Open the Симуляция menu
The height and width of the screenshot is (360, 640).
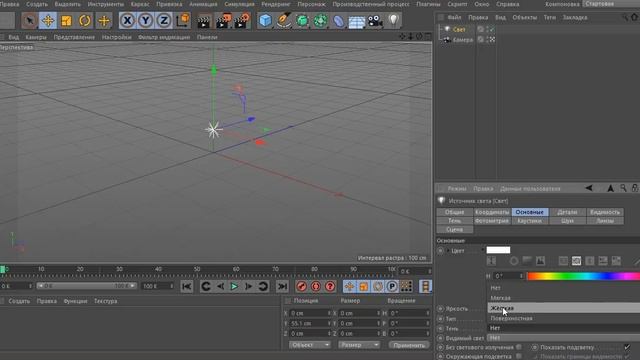[x=239, y=4]
